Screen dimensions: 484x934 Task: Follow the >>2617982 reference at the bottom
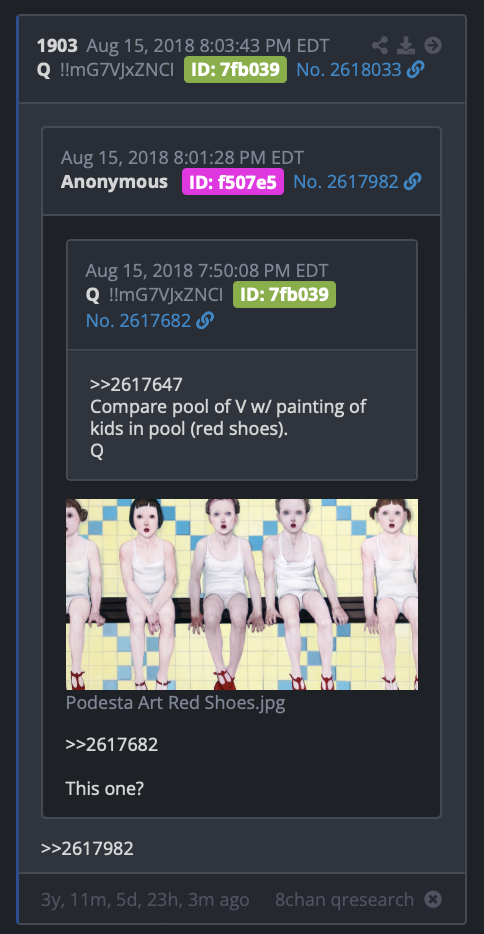(87, 848)
